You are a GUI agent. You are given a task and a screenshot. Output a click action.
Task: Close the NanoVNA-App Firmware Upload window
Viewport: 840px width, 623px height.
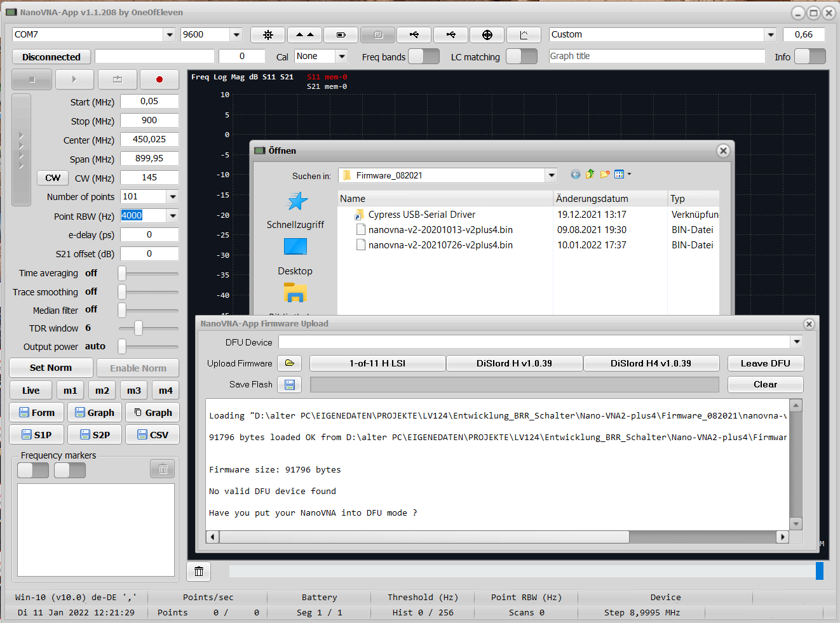809,324
